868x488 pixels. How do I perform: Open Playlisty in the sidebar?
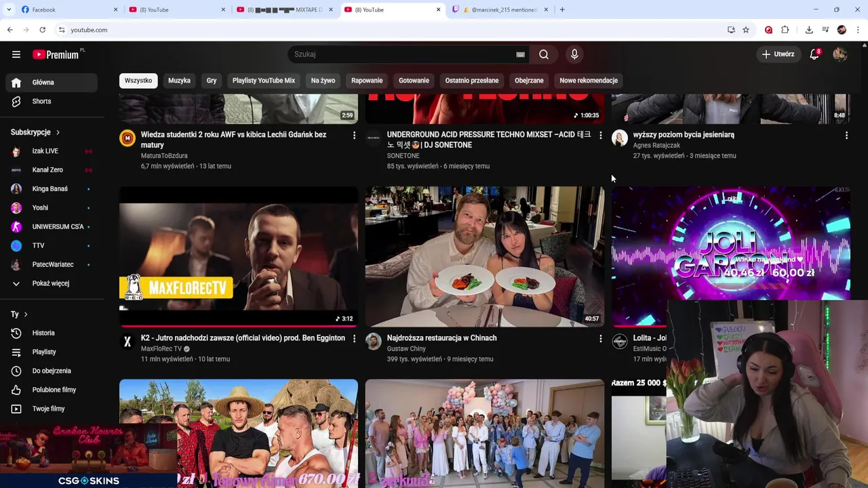click(x=52, y=352)
